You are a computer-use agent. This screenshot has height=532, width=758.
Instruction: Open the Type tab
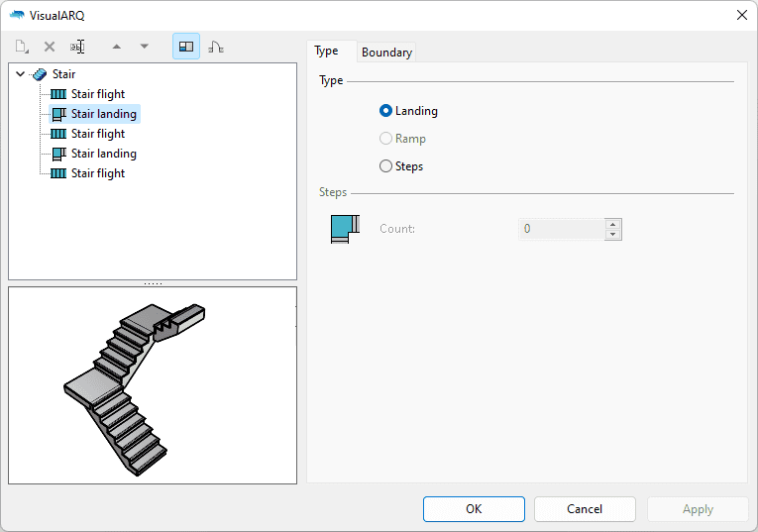pos(327,52)
